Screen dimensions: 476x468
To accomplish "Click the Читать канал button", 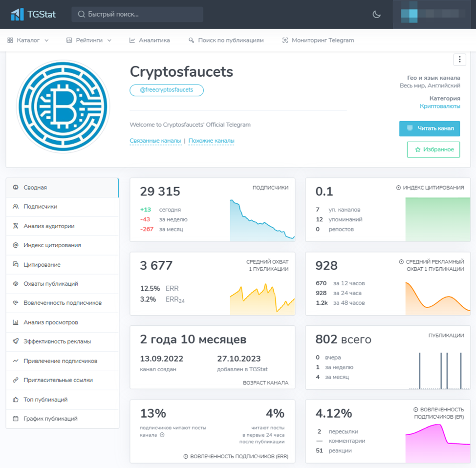I will pyautogui.click(x=429, y=128).
